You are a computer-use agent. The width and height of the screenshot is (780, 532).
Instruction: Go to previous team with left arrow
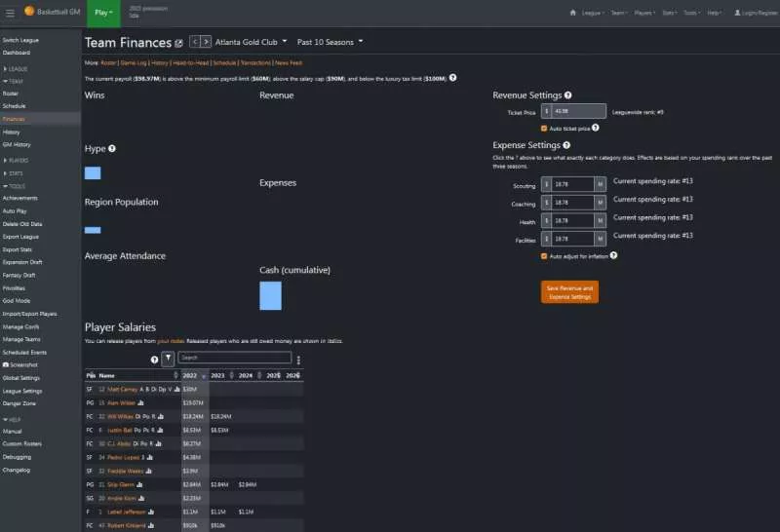pos(194,42)
